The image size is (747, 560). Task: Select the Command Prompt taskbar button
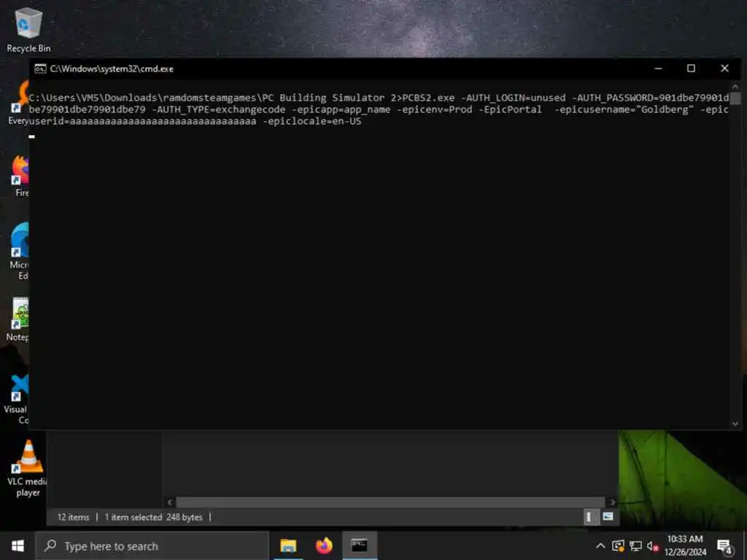click(x=360, y=545)
